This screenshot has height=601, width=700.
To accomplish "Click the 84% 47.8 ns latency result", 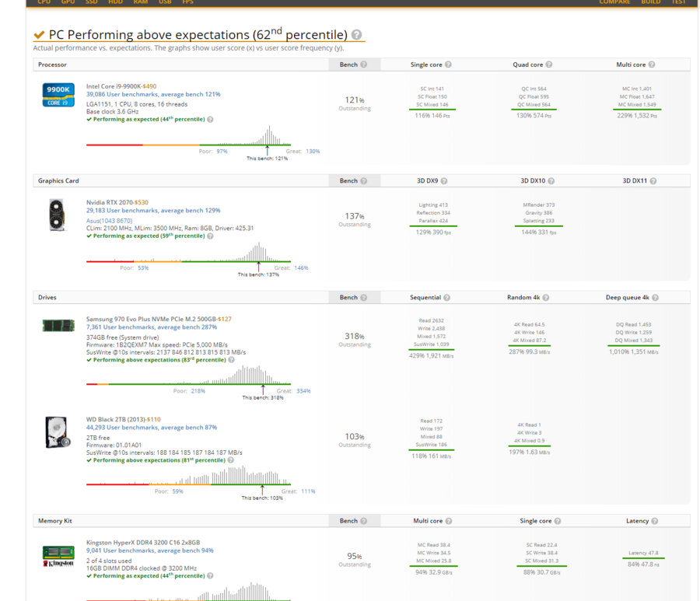I will (x=643, y=565).
